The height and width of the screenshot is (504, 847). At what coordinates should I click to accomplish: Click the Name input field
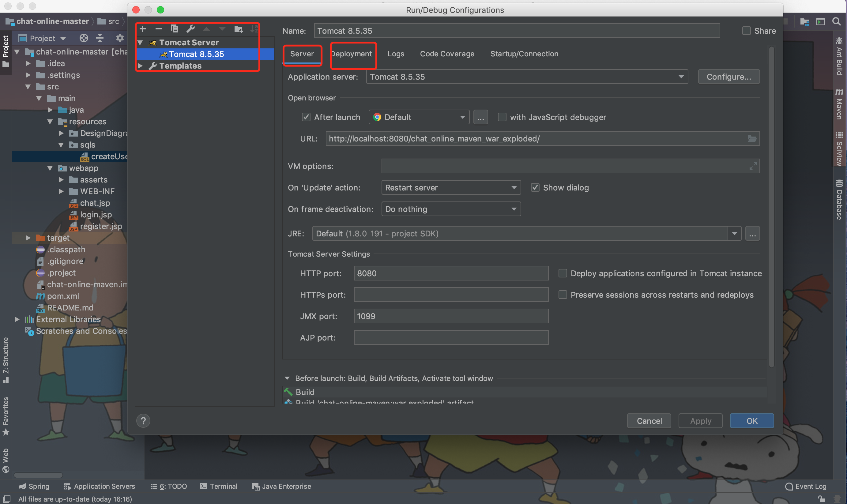(517, 31)
